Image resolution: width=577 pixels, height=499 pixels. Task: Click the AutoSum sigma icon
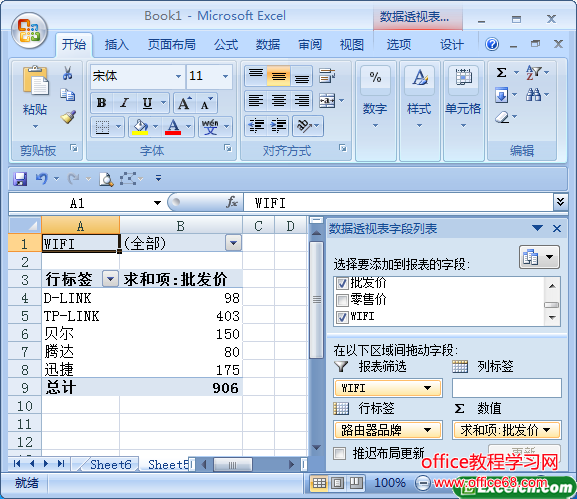click(502, 72)
